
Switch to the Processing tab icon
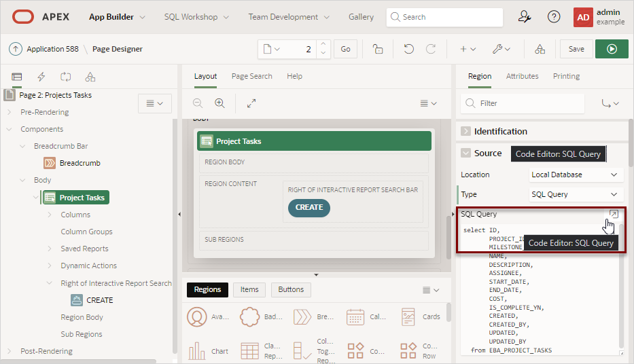(x=65, y=77)
